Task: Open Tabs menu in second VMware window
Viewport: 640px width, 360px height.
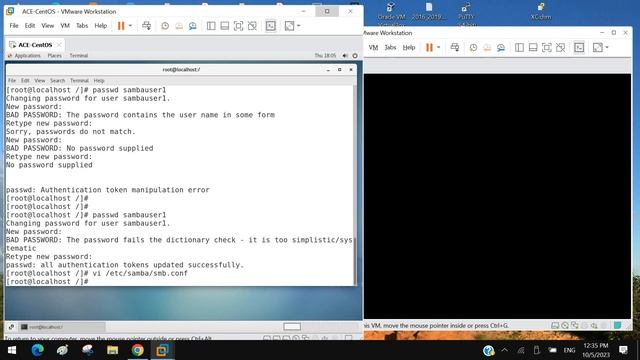Action: pyautogui.click(x=390, y=47)
